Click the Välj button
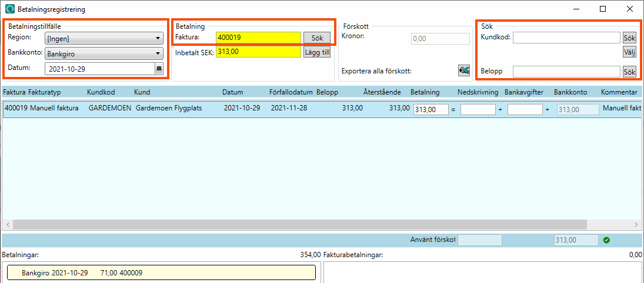Viewport: 644px width, 283px height. click(x=629, y=52)
